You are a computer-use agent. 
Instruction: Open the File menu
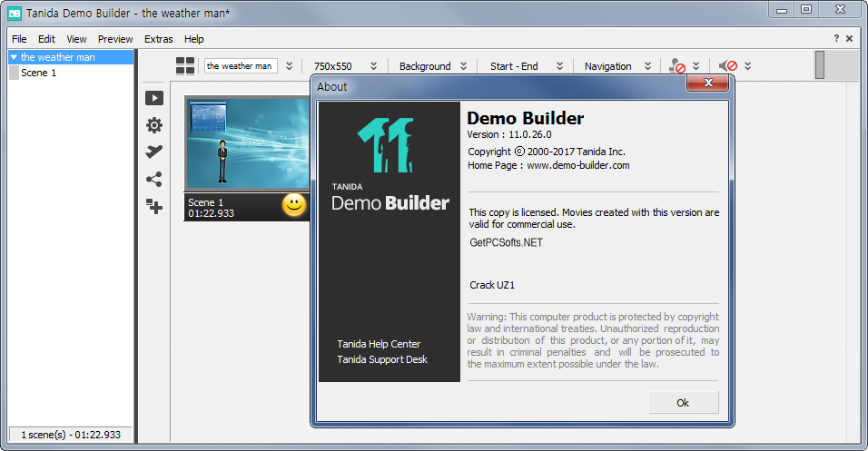pos(19,39)
